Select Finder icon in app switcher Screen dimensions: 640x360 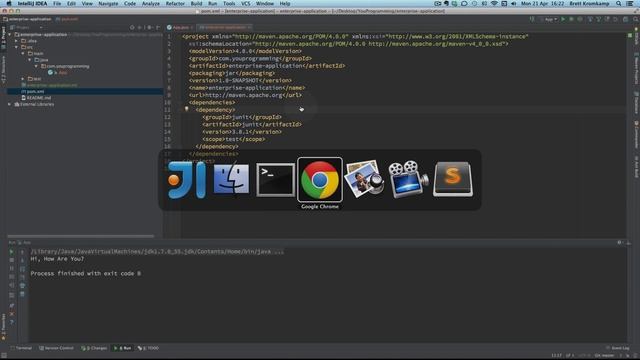tap(231, 180)
